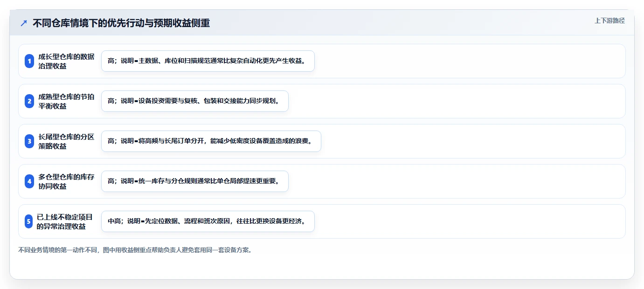
Task: Click the 已上线不稳定项目的异常治理收益 label
Action: (65, 221)
